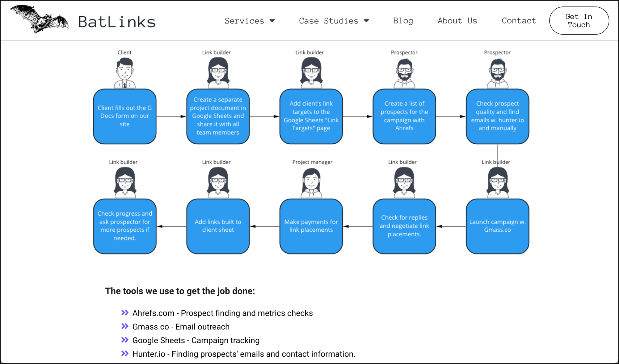The height and width of the screenshot is (364, 619).
Task: Go to the Blog page
Action: (403, 21)
